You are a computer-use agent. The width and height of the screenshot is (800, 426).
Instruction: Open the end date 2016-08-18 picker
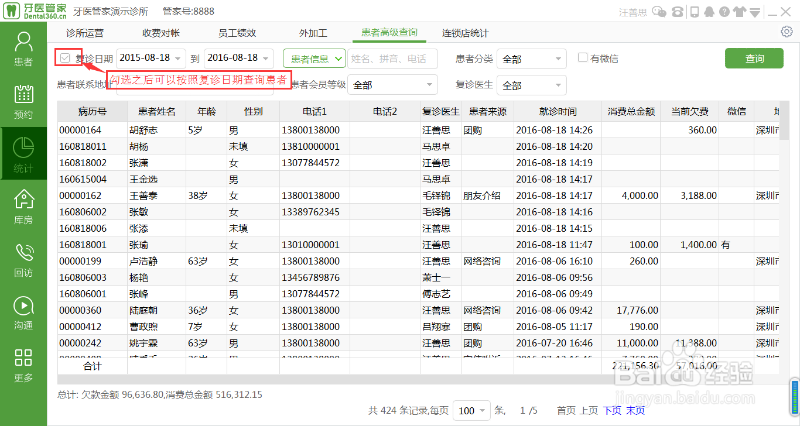(x=238, y=58)
